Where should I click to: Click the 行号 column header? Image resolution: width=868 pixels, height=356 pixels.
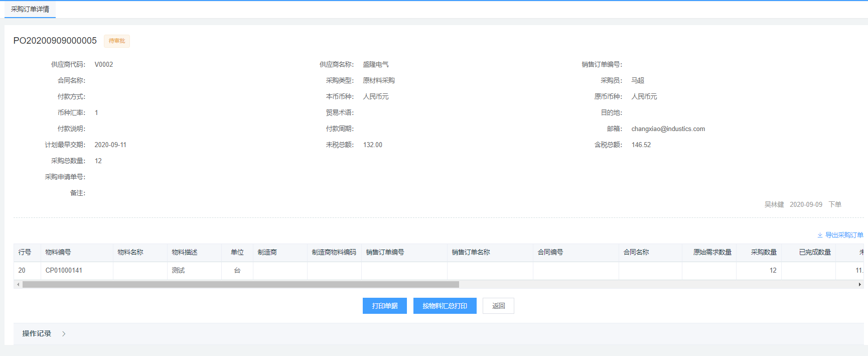tap(25, 252)
